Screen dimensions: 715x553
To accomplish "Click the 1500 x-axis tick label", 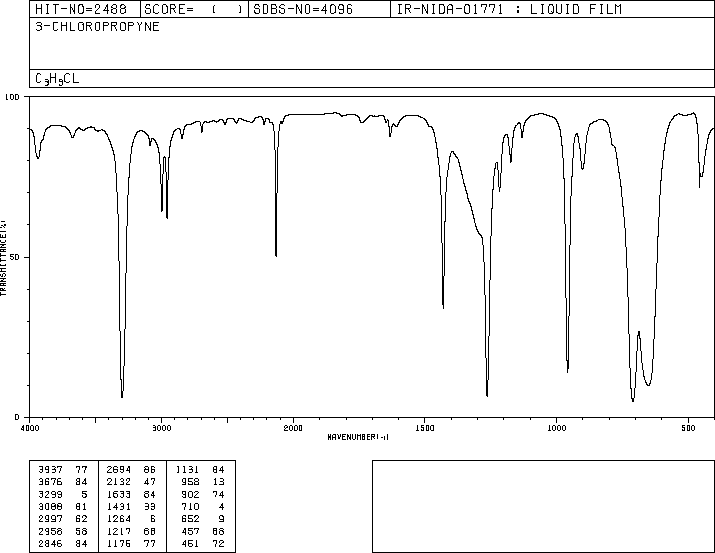I will coord(425,428).
